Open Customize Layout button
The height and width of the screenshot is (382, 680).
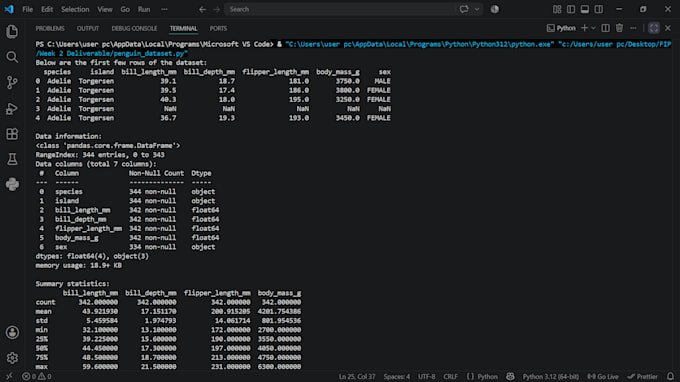(557, 9)
